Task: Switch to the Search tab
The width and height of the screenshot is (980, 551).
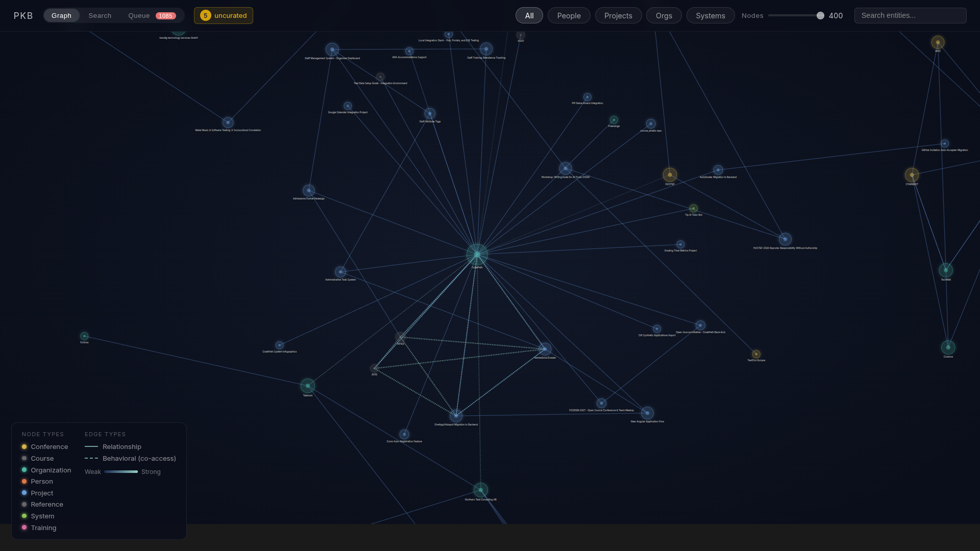Action: (100, 15)
